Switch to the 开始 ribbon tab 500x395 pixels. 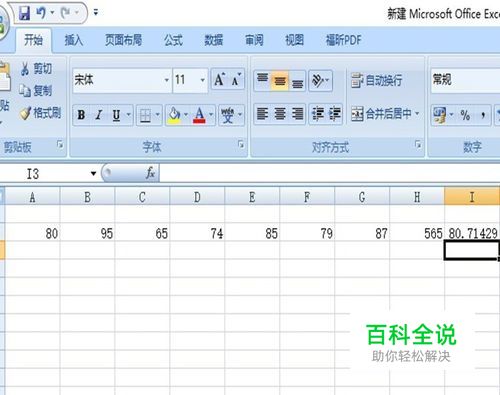(x=33, y=40)
